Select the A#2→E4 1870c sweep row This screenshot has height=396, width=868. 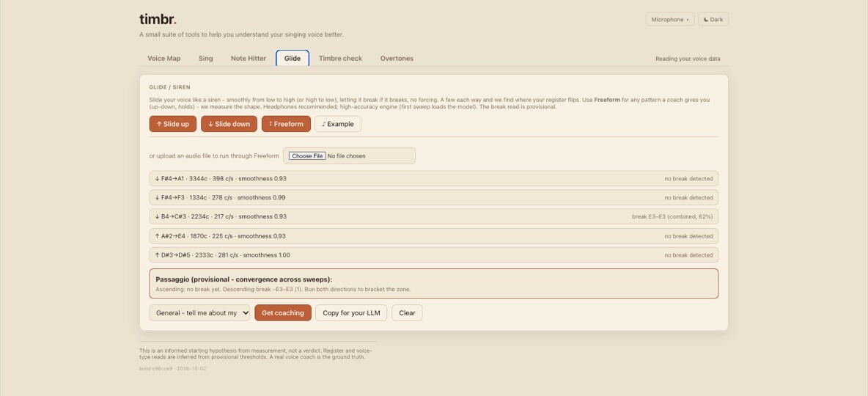click(433, 236)
